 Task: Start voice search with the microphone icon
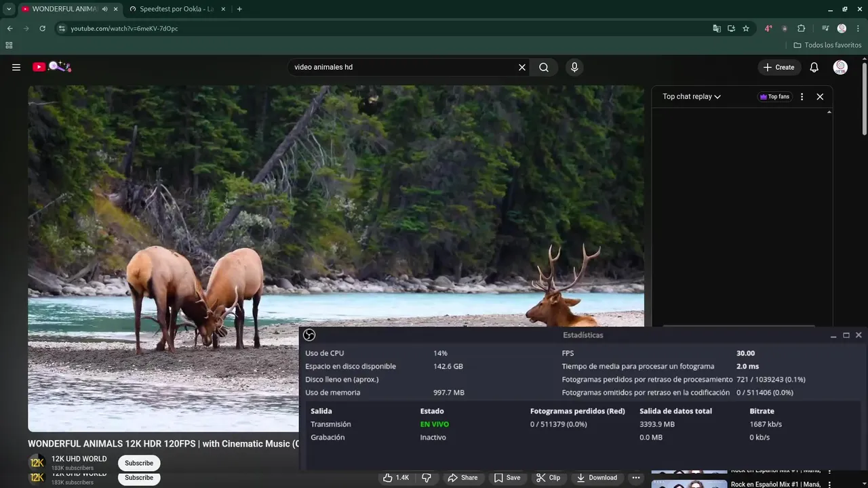pyautogui.click(x=574, y=67)
